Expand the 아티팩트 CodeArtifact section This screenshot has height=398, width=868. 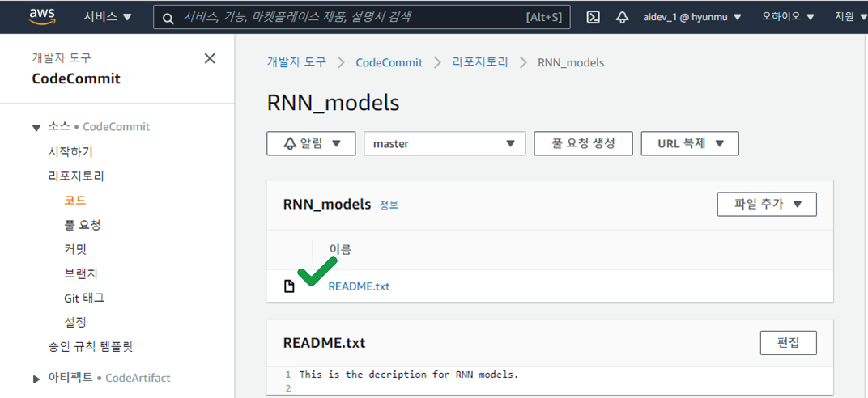pyautogui.click(x=36, y=379)
